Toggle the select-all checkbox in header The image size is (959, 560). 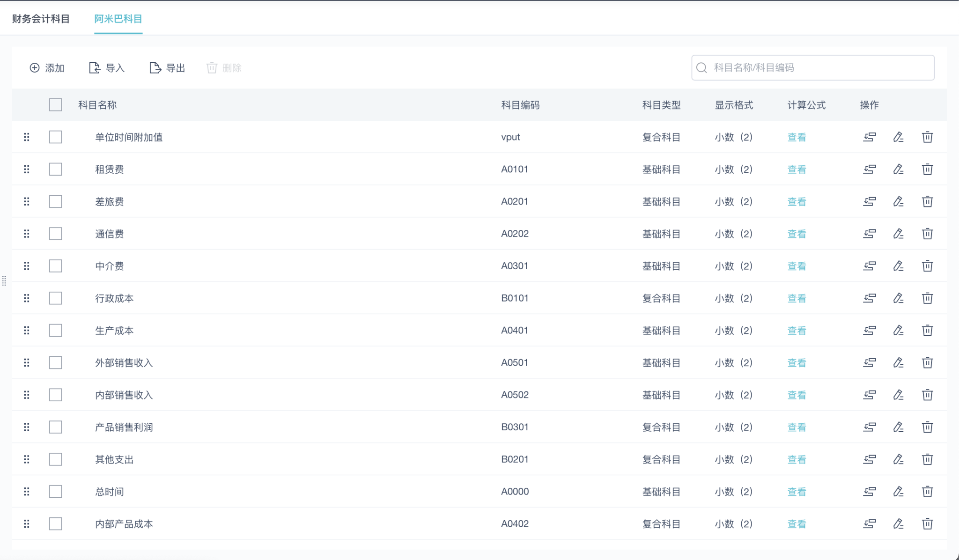(56, 105)
